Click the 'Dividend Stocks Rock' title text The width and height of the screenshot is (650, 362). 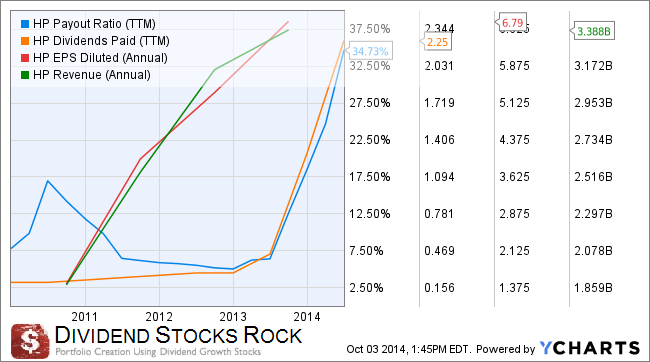point(179,335)
